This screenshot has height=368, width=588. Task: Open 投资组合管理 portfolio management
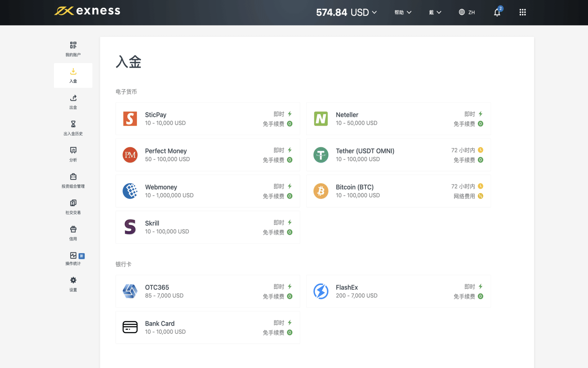73,181
